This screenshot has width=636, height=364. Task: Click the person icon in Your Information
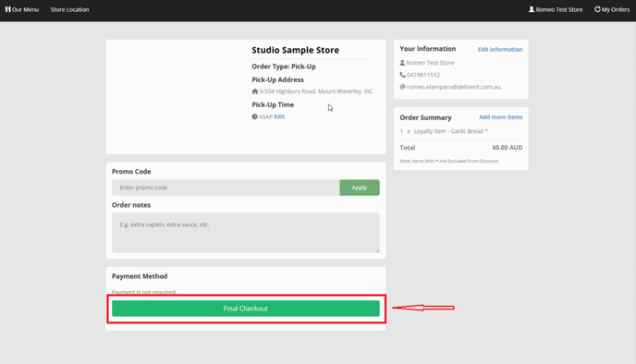pos(402,63)
